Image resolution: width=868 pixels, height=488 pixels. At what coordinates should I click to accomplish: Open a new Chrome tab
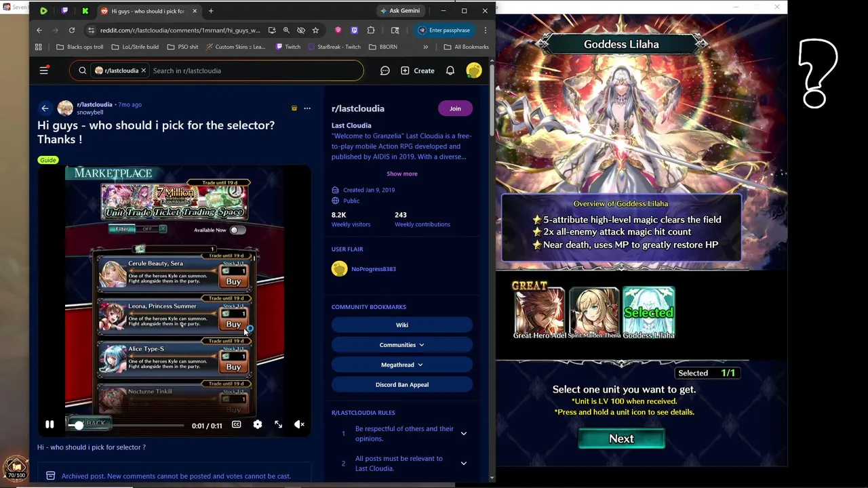coord(211,11)
